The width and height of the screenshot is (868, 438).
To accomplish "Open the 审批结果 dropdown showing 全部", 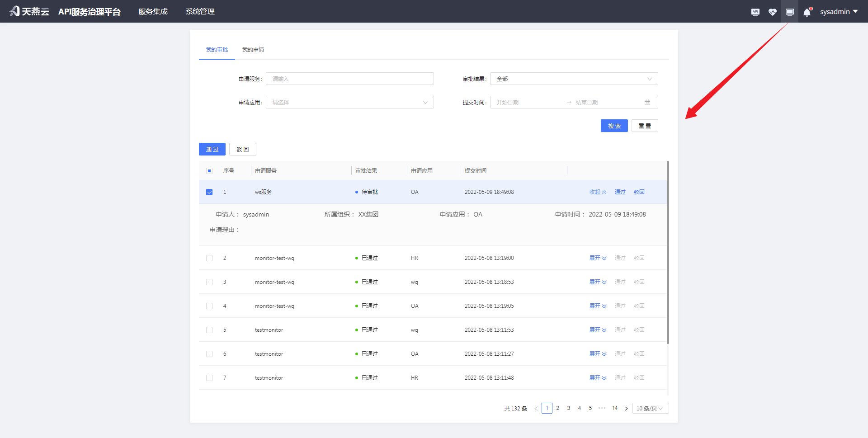I will (573, 78).
